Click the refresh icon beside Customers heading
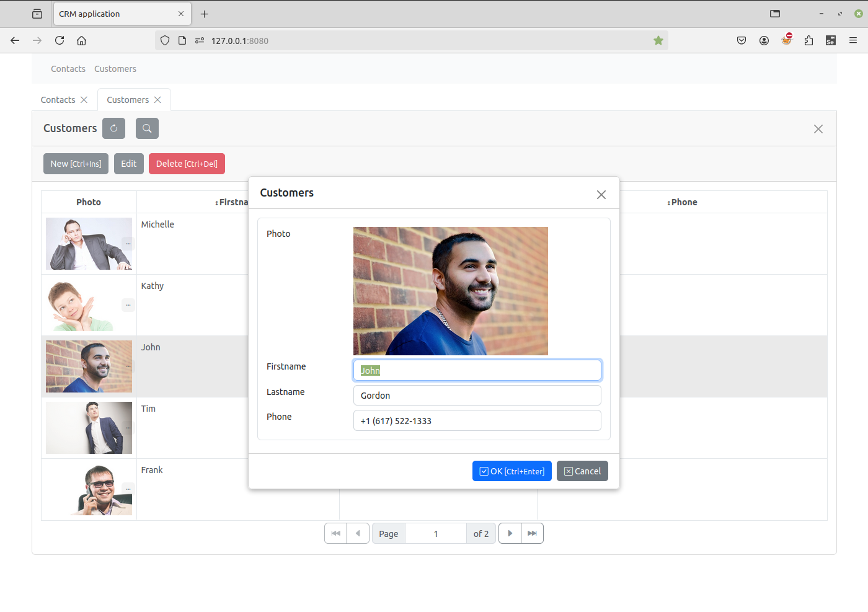868x612 pixels. point(113,128)
